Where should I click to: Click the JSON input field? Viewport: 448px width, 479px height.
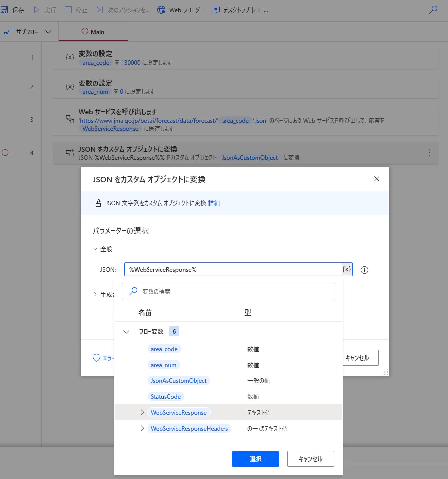point(233,270)
